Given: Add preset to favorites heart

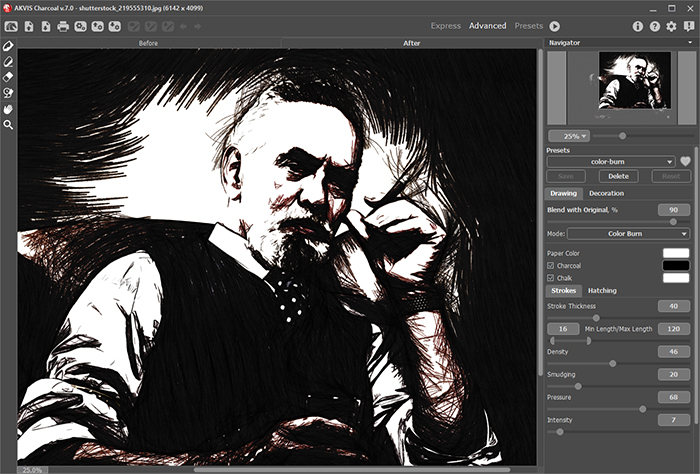Looking at the screenshot, I should click(x=686, y=161).
